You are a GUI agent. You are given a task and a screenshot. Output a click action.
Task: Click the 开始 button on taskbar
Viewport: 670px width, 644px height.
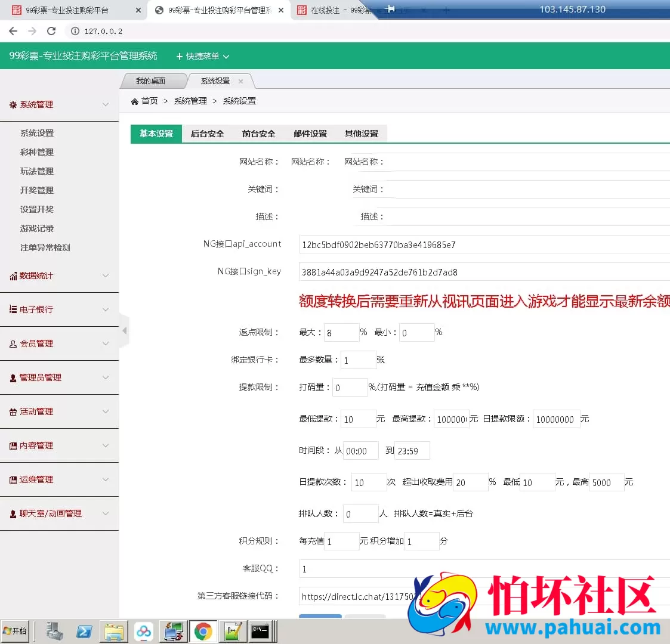tap(16, 631)
